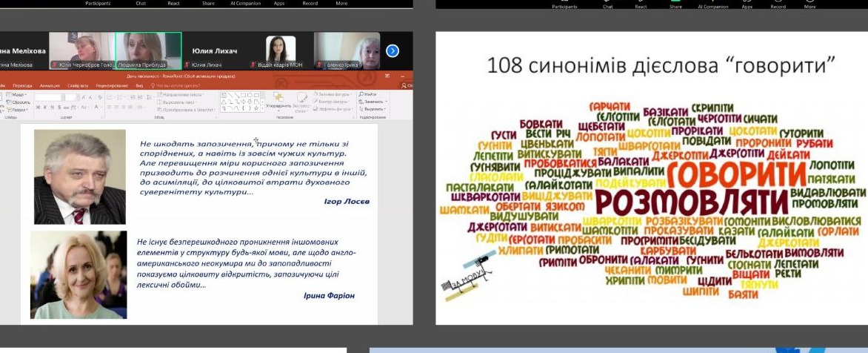Image resolution: width=868 pixels, height=353 pixels.
Task: Click Record in the right Zoom toolbar
Action: (x=778, y=6)
